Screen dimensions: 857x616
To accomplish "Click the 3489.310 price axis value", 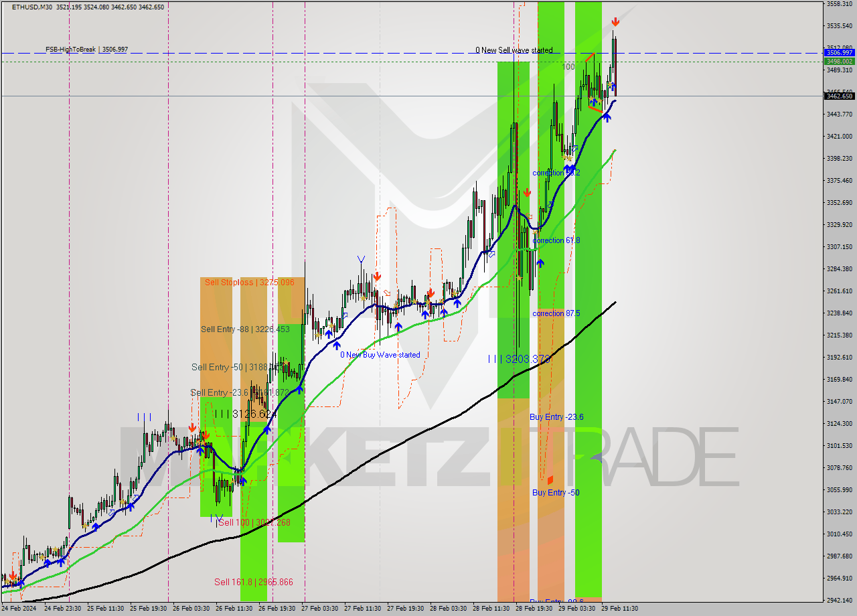I will click(839, 70).
